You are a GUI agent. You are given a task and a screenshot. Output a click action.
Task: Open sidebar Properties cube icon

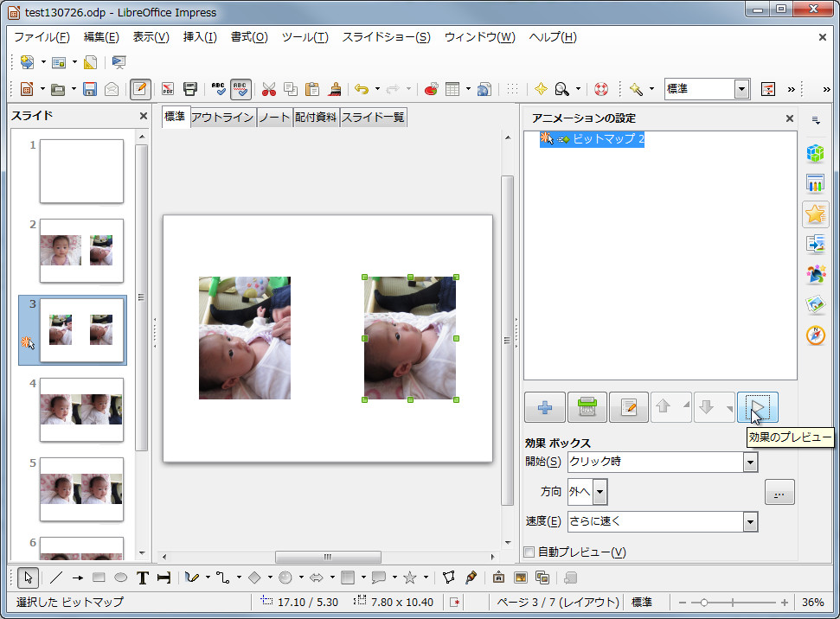pyautogui.click(x=816, y=154)
